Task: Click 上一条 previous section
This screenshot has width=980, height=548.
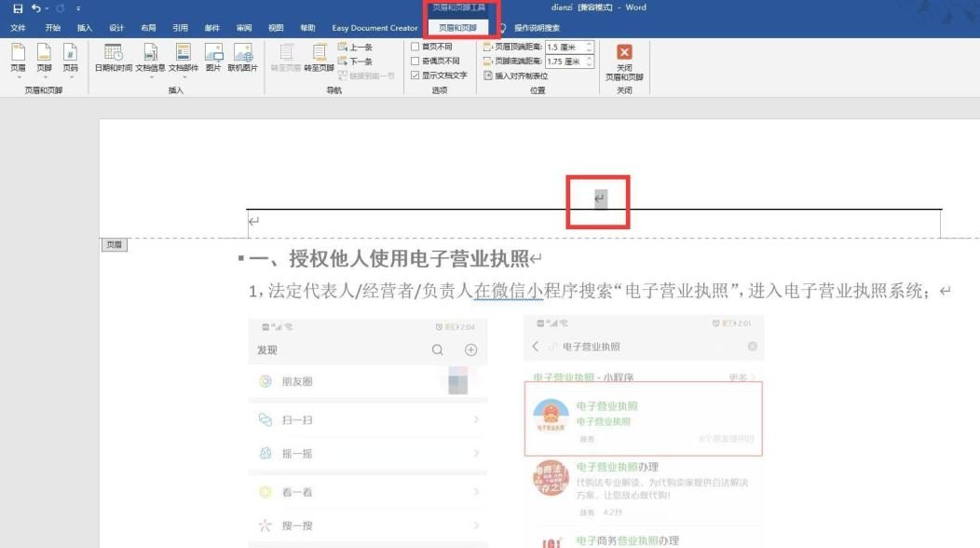Action: 355,47
